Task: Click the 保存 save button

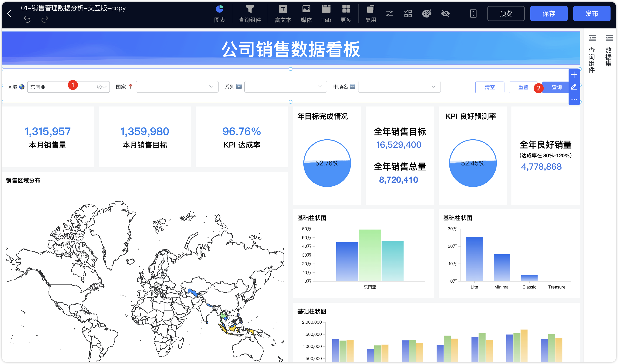Action: pos(549,14)
